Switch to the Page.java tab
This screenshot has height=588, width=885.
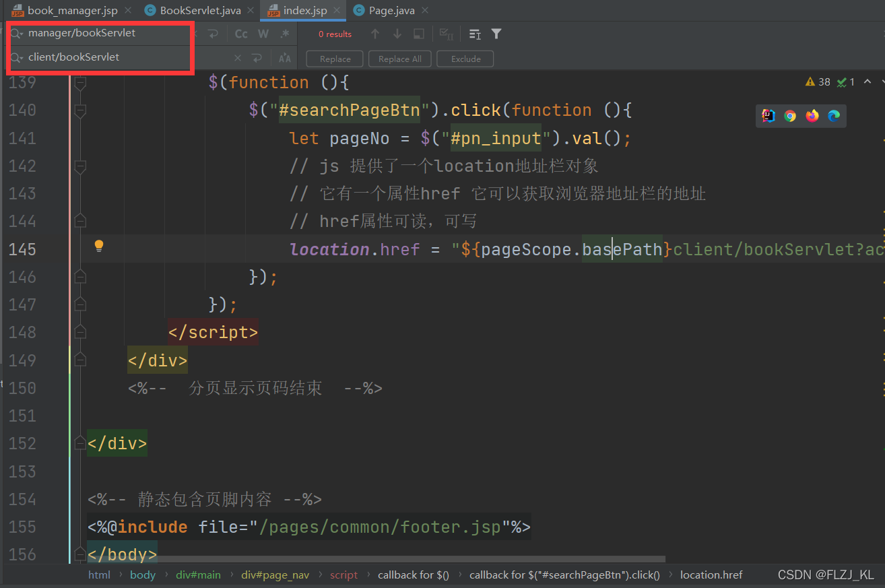click(391, 11)
